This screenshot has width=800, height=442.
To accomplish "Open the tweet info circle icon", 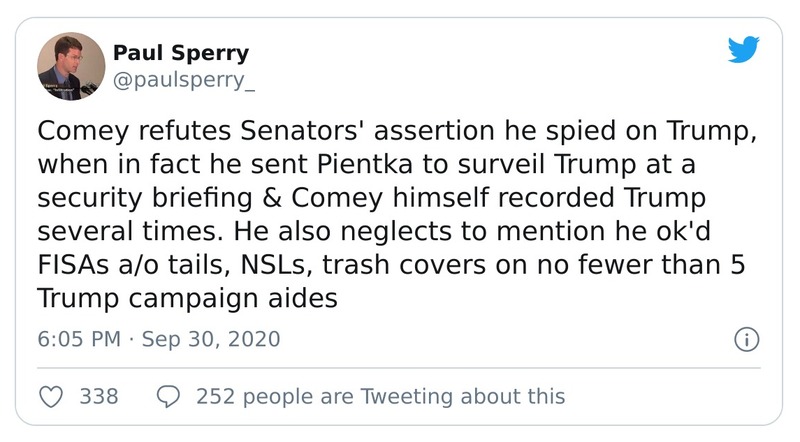I will [745, 339].
